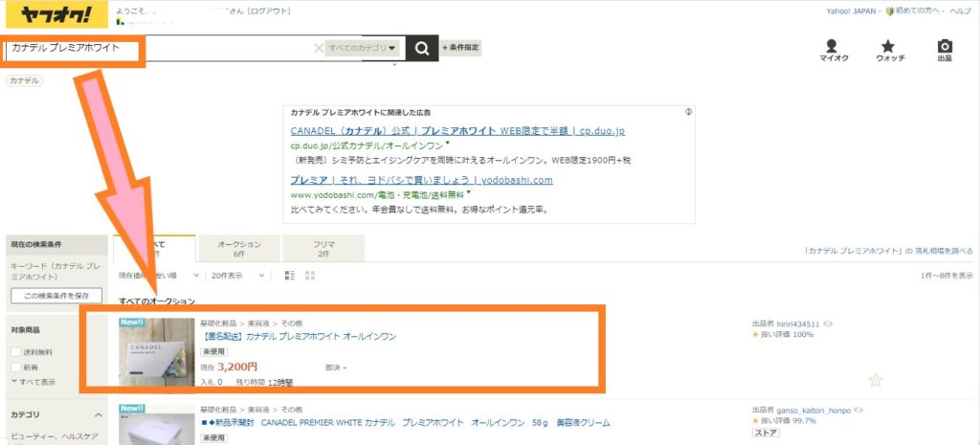Open the ヨドバシ yodobashi.com ad link
The image size is (980, 445).
point(421,180)
